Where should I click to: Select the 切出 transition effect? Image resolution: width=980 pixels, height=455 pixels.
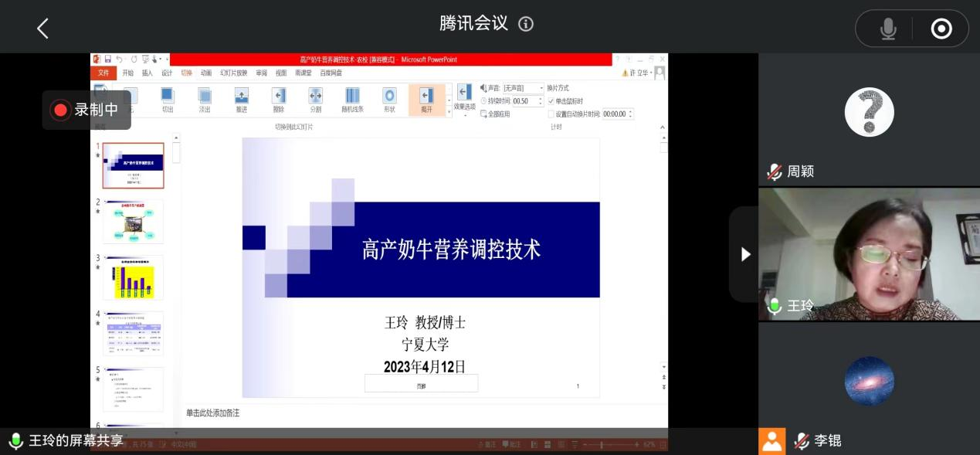click(168, 100)
